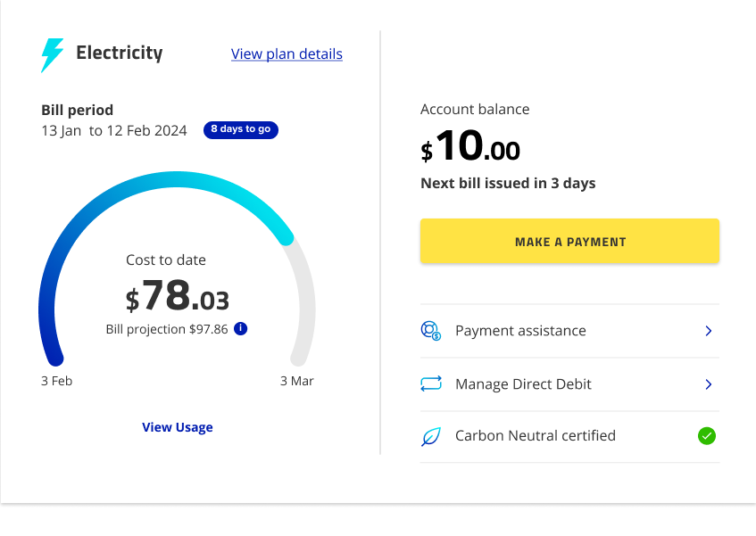Screen dimensions: 756x536
Task: Expand Payment assistance using its chevron
Action: tap(709, 331)
